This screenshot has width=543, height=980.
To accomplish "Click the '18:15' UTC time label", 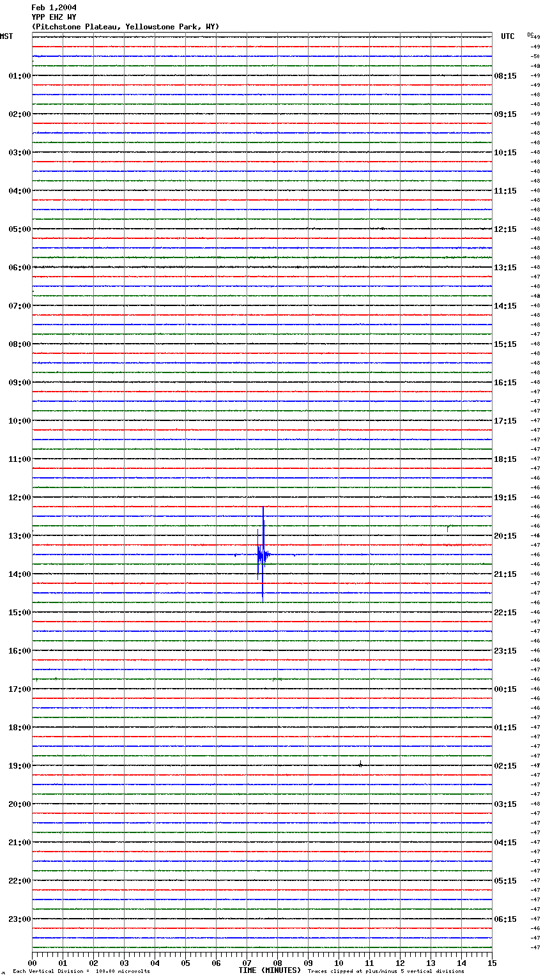I will point(505,459).
